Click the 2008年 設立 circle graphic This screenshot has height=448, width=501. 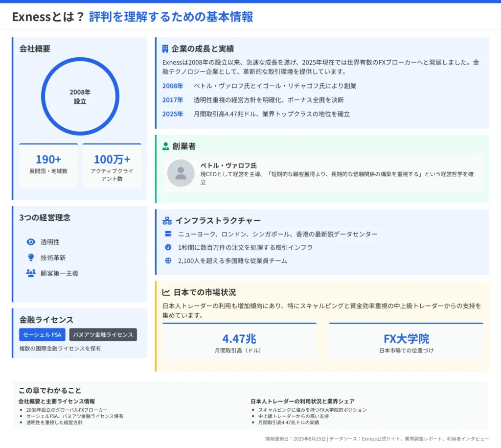coord(80,96)
